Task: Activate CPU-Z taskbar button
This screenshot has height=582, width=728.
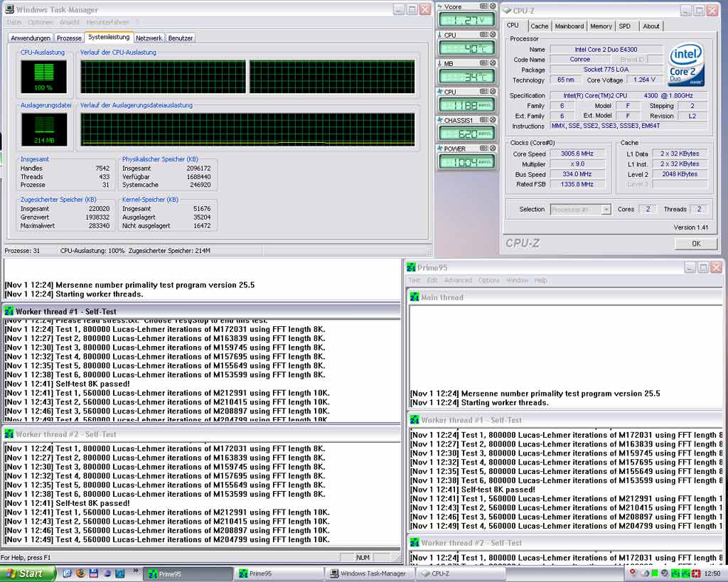Action: [x=460, y=574]
